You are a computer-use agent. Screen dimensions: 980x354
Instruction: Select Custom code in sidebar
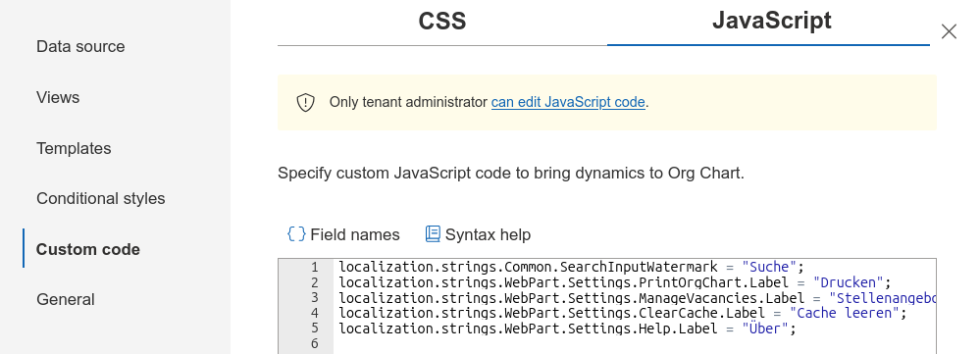tap(88, 249)
